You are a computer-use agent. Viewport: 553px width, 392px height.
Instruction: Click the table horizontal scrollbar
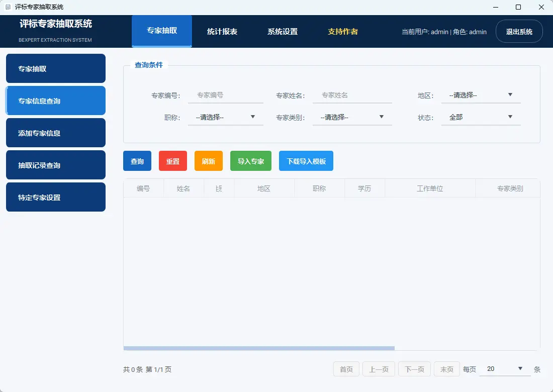pos(259,348)
